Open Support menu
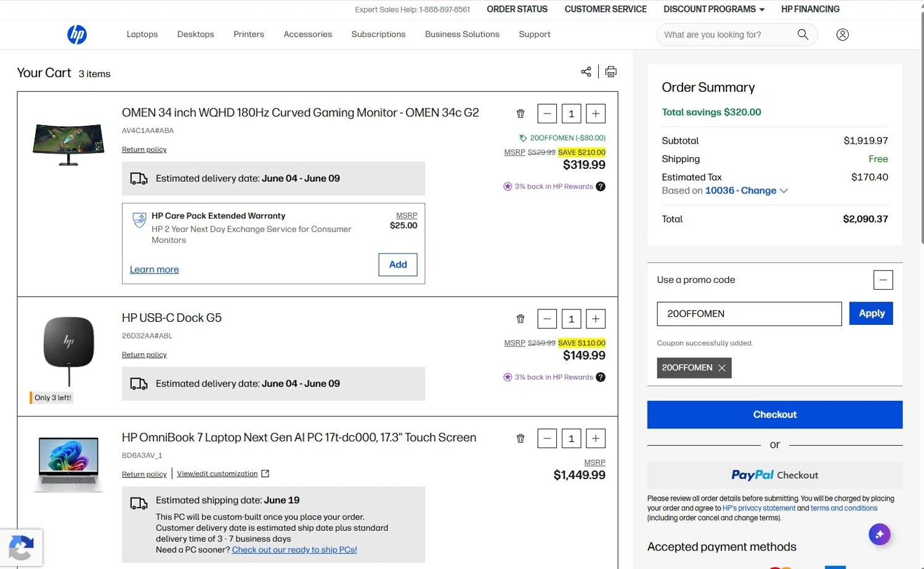The width and height of the screenshot is (924, 569). click(535, 35)
